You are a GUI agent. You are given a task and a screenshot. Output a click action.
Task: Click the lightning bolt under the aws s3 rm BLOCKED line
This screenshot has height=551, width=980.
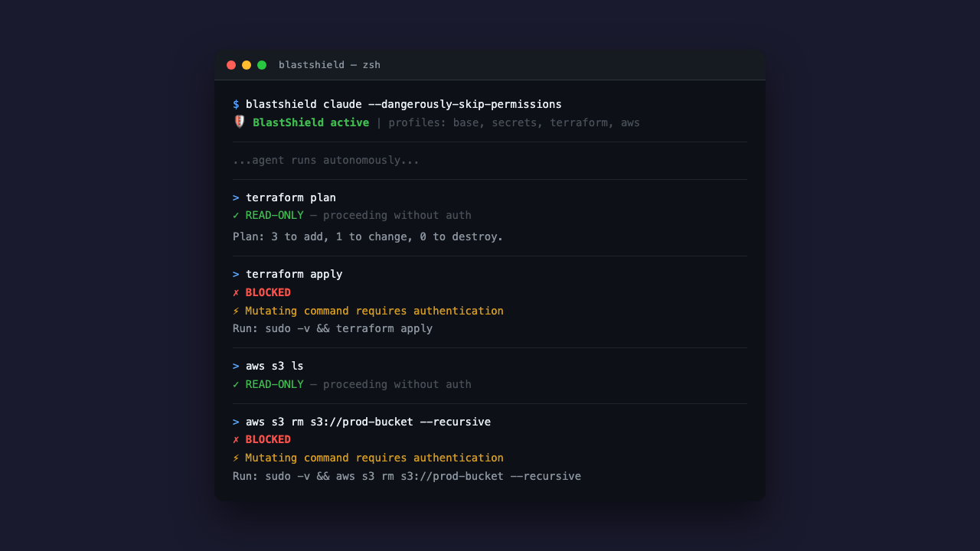coord(236,458)
